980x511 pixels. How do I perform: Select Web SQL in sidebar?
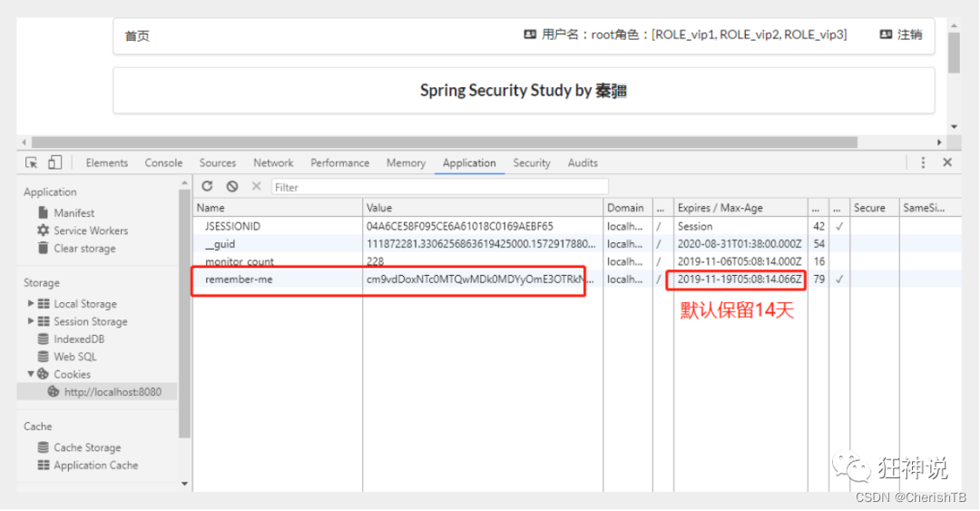(x=75, y=357)
